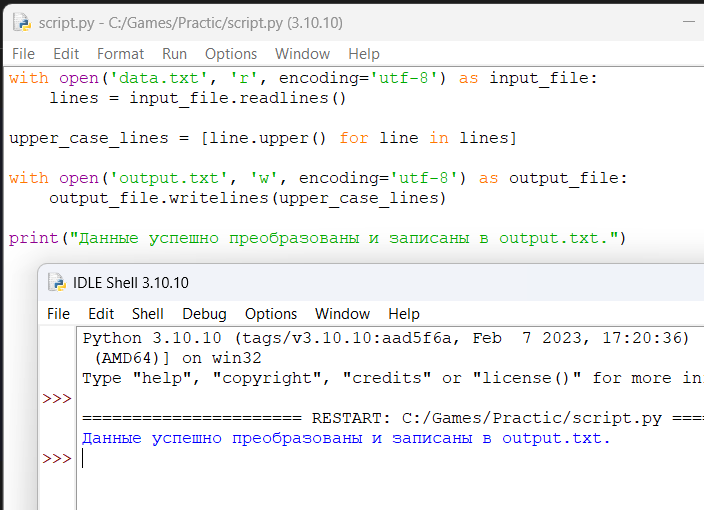The image size is (704, 510).
Task: Click the RESTART line in shell output
Action: [x=390, y=418]
